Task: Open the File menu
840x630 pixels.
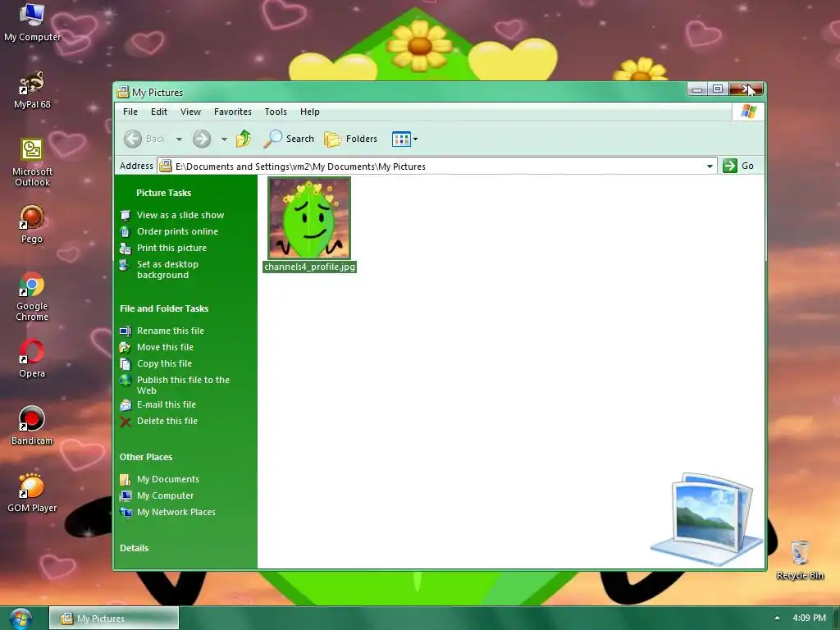Action: click(130, 112)
